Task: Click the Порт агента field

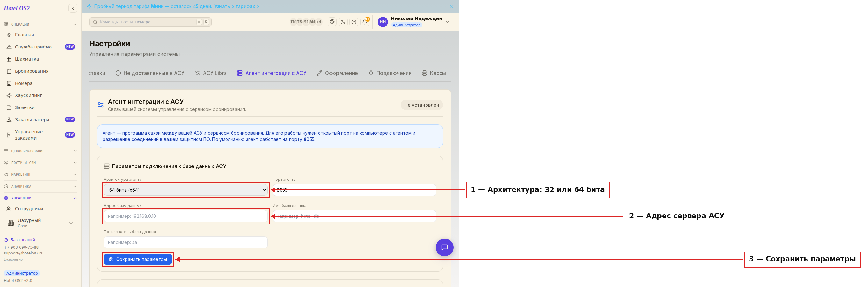Action: click(x=354, y=190)
